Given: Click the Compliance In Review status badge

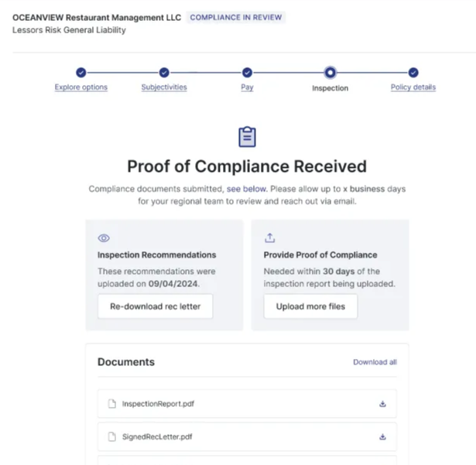Looking at the screenshot, I should pos(236,17).
